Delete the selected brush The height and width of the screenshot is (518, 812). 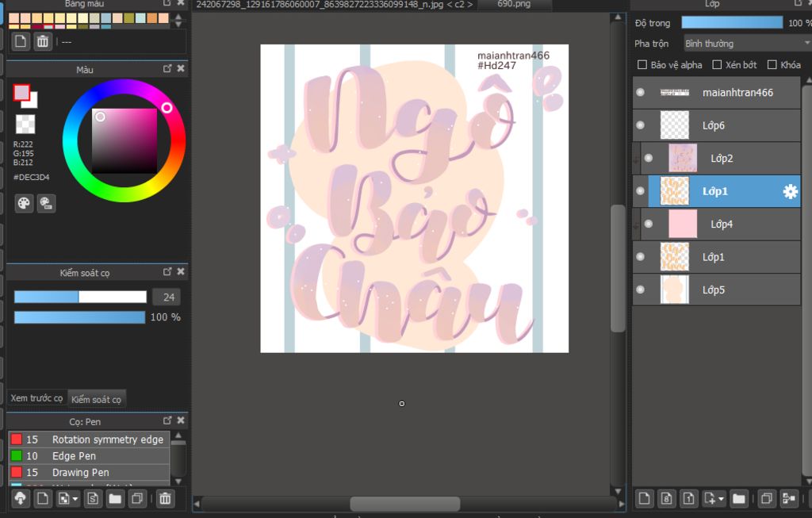coord(165,498)
